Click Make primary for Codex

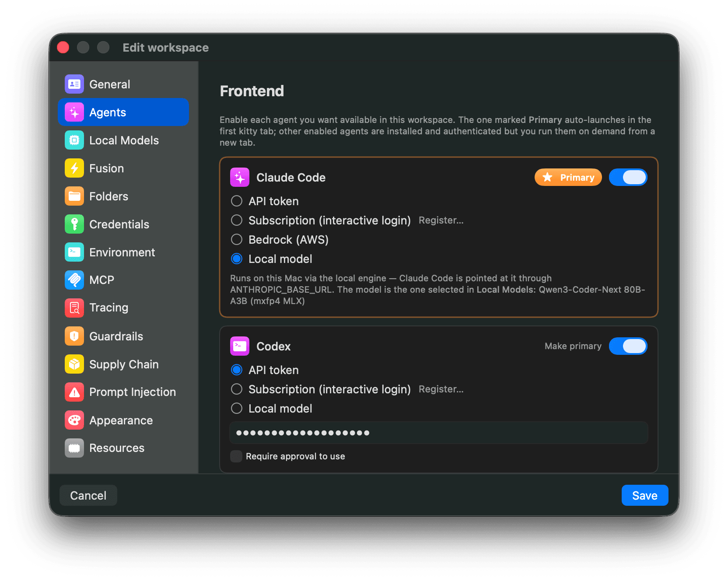(573, 346)
